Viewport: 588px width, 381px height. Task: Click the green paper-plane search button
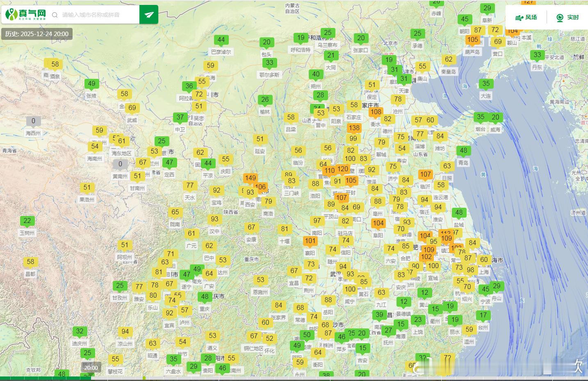(x=149, y=15)
